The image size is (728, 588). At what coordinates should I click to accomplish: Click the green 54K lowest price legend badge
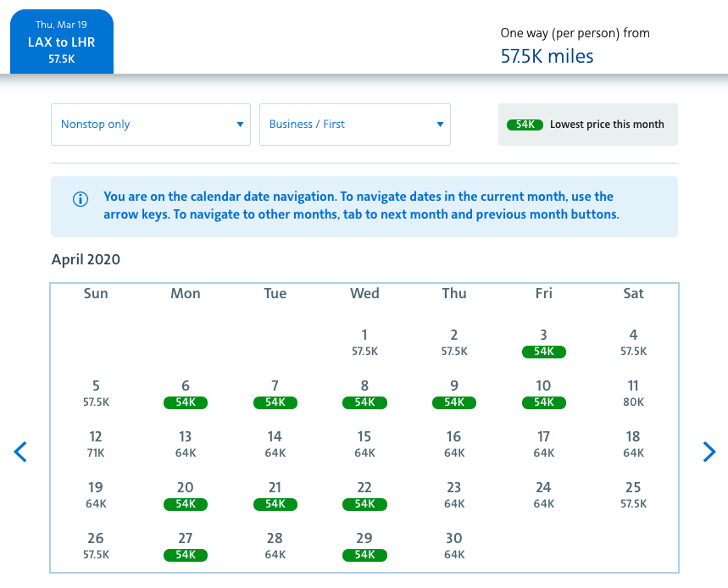click(x=525, y=125)
